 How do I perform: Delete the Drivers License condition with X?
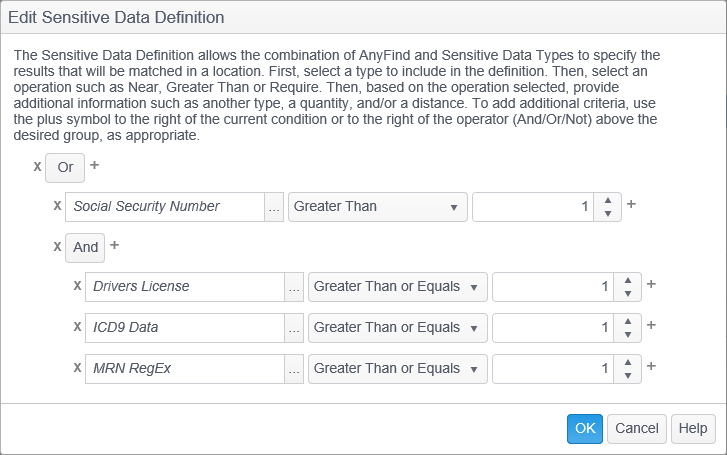77,286
